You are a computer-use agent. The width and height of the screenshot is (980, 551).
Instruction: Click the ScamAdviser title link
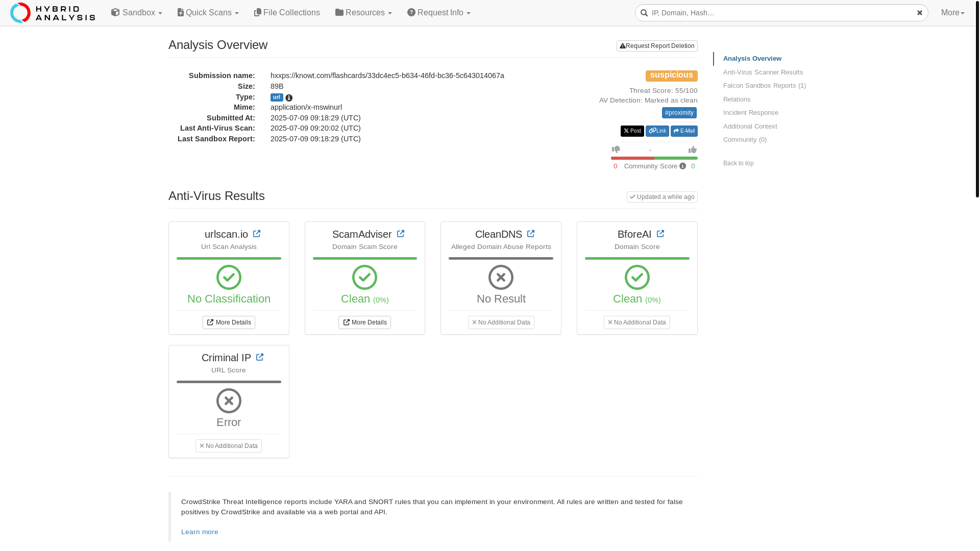(362, 234)
